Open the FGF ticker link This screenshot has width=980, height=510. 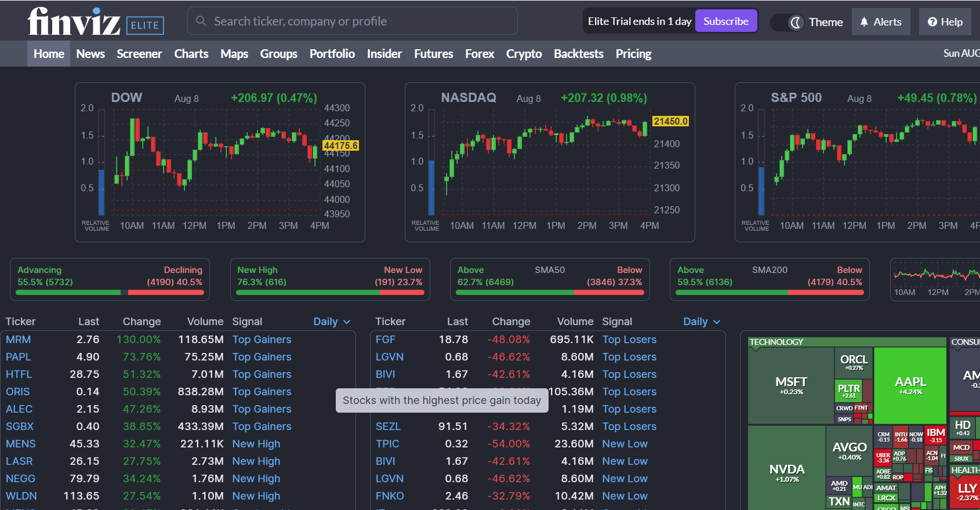(x=386, y=340)
